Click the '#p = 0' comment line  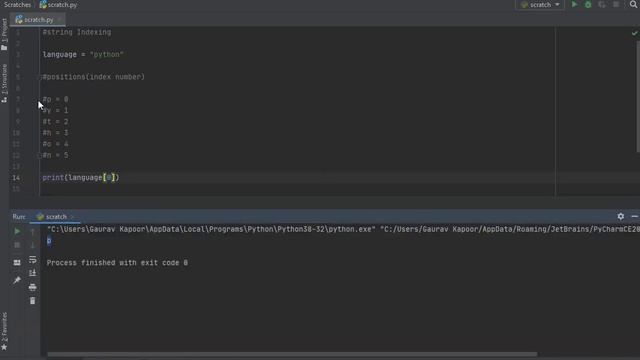pyautogui.click(x=56, y=99)
